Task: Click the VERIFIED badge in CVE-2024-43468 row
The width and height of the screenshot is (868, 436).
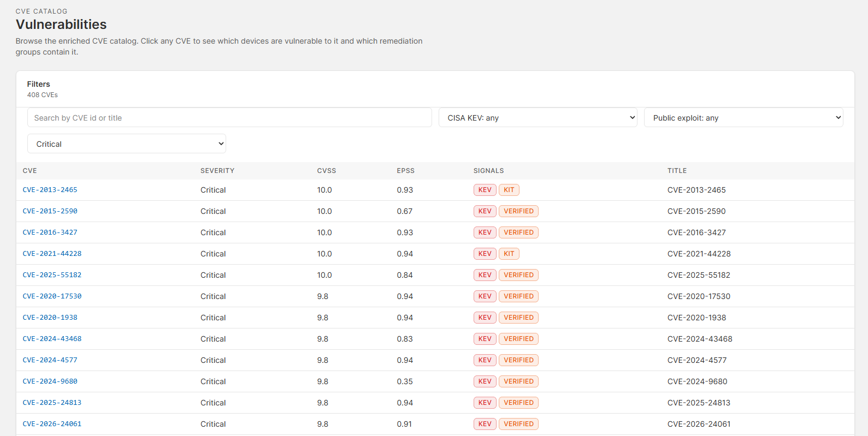Action: 518,339
